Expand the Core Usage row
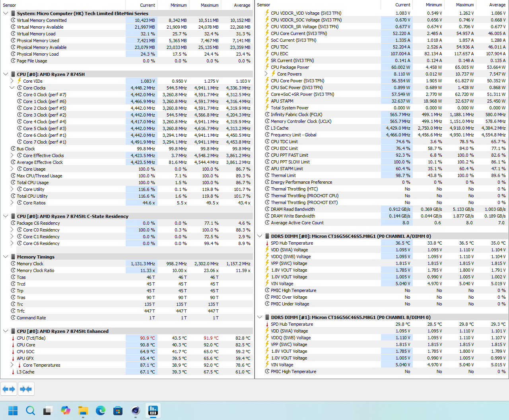509x420 pixels. point(12,169)
